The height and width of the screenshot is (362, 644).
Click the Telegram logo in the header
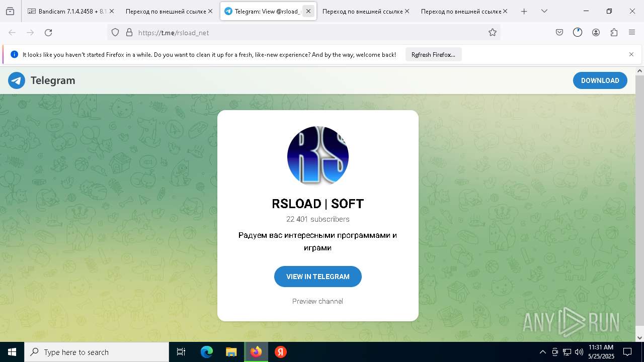[17, 80]
